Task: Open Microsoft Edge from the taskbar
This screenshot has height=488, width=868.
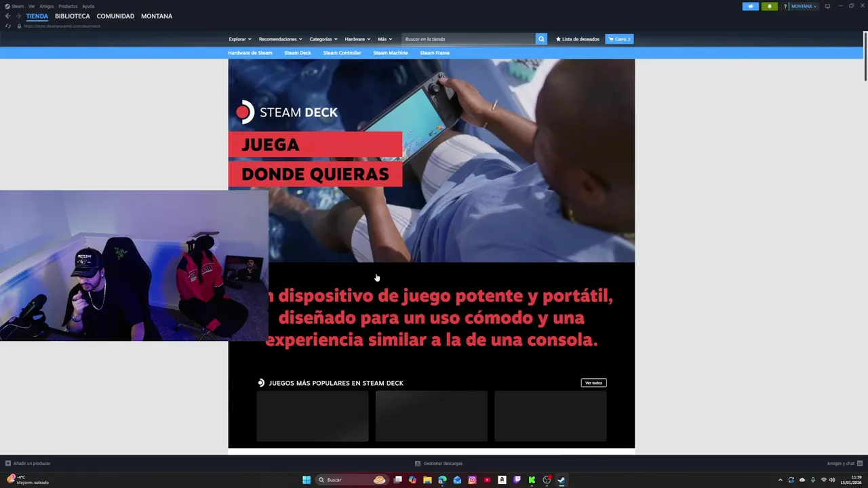Action: 442,480
